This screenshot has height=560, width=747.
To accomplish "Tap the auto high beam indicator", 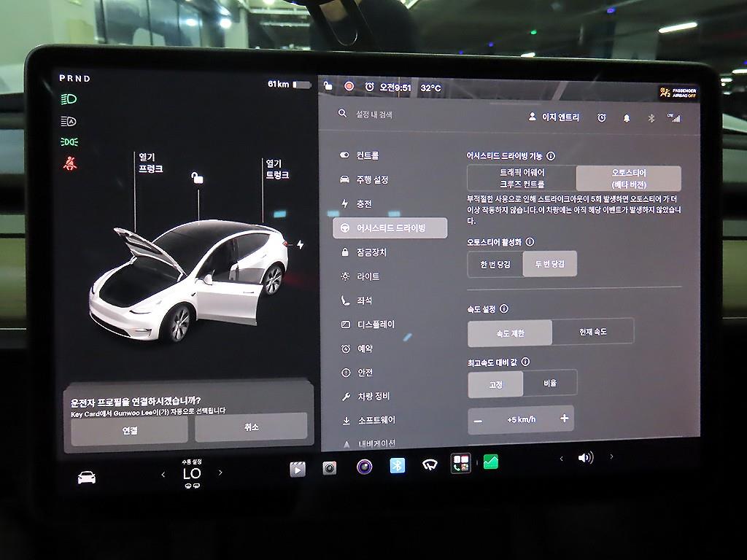I will 69,122.
